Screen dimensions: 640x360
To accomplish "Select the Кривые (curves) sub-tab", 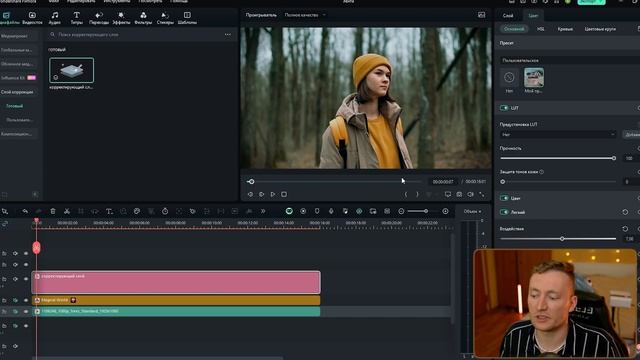I will [565, 29].
